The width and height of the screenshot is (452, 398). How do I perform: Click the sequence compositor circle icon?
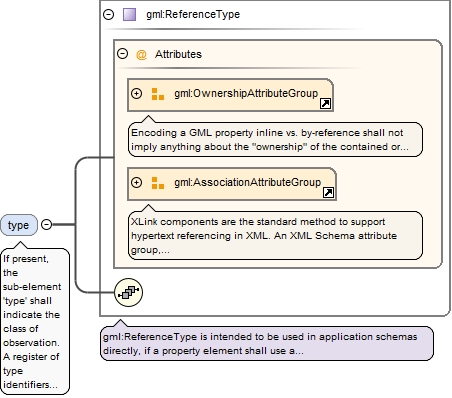(128, 292)
